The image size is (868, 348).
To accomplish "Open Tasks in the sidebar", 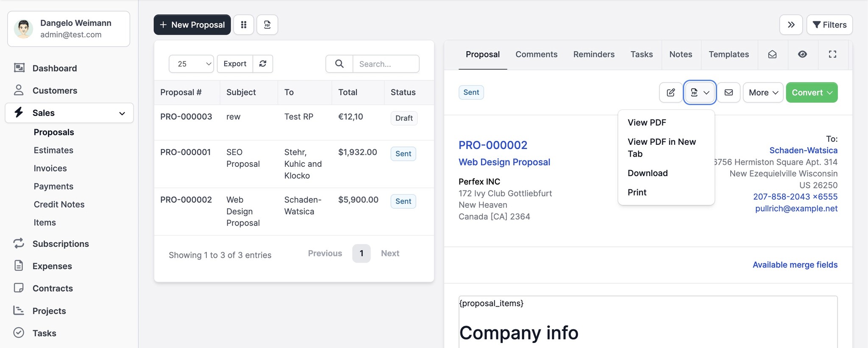I will [x=44, y=333].
